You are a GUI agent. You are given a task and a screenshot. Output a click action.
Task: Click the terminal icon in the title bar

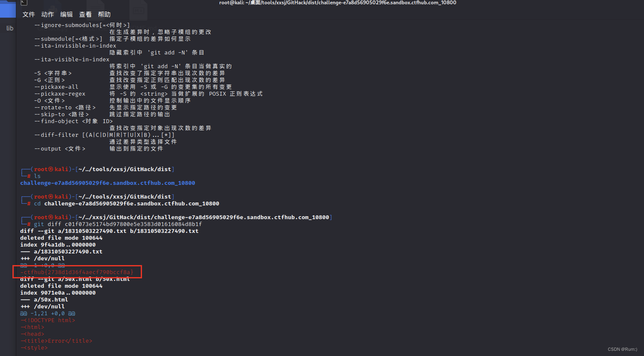(24, 3)
